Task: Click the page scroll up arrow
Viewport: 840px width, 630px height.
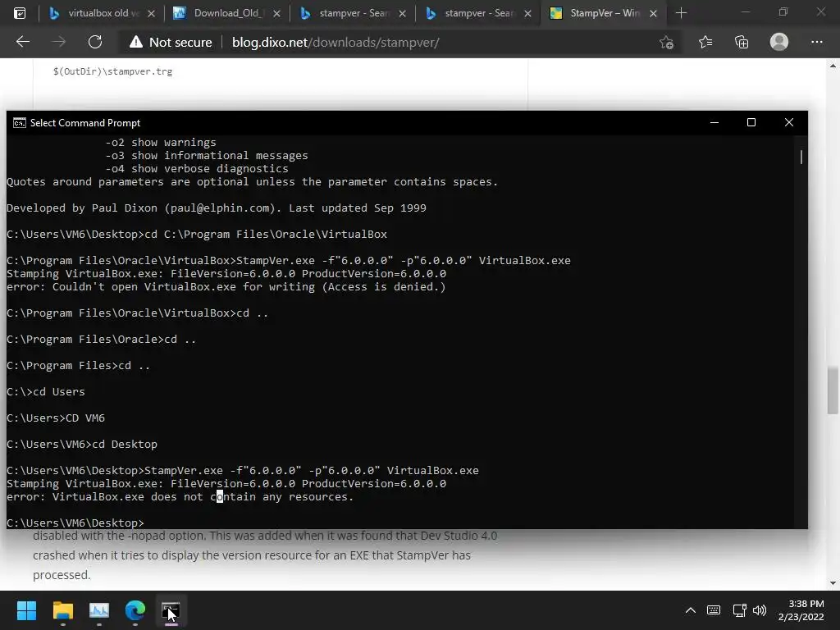Action: pyautogui.click(x=833, y=66)
